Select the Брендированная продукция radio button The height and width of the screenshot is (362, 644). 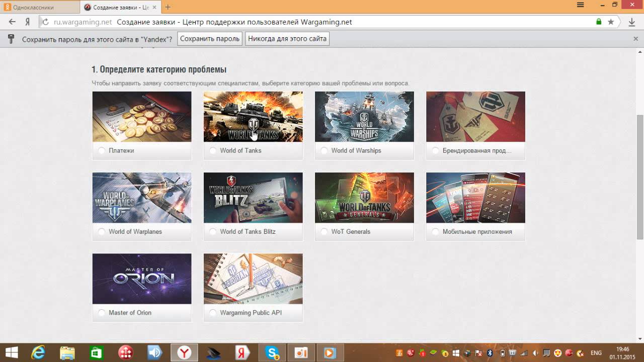(x=436, y=150)
